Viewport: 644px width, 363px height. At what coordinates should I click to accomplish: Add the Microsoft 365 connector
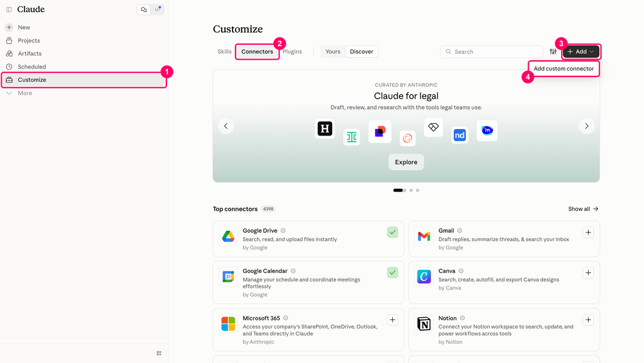[x=392, y=320]
